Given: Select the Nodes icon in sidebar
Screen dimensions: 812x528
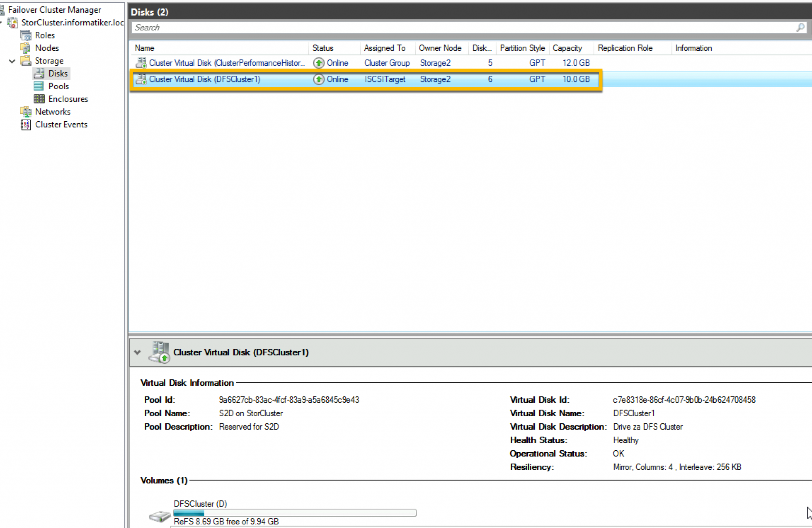Looking at the screenshot, I should pos(26,48).
